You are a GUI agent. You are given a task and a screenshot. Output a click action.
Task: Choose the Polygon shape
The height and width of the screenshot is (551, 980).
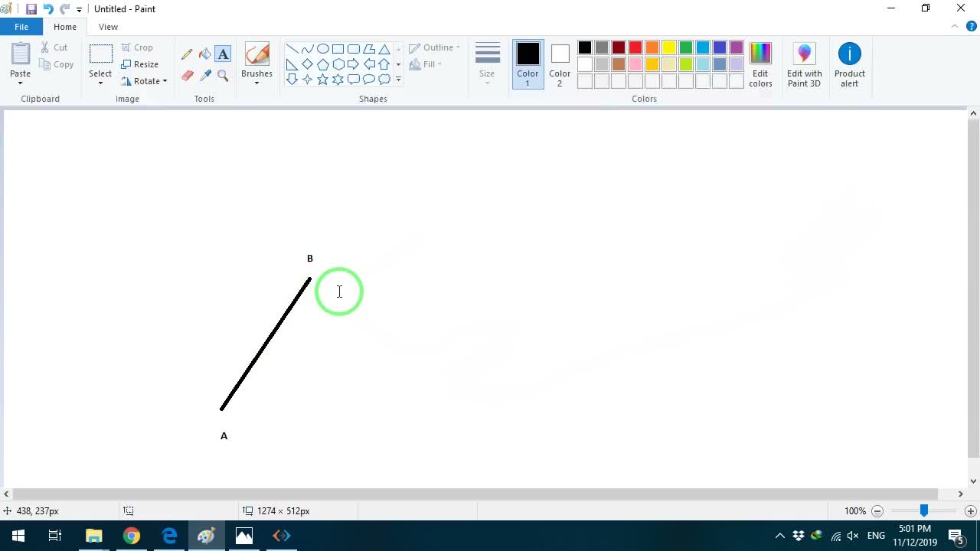coord(368,49)
